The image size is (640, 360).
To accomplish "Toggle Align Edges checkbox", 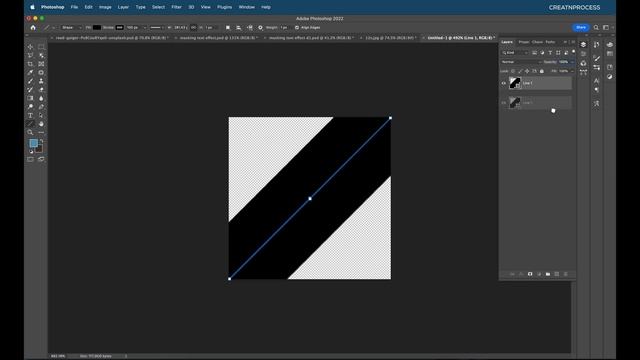I will (297, 27).
